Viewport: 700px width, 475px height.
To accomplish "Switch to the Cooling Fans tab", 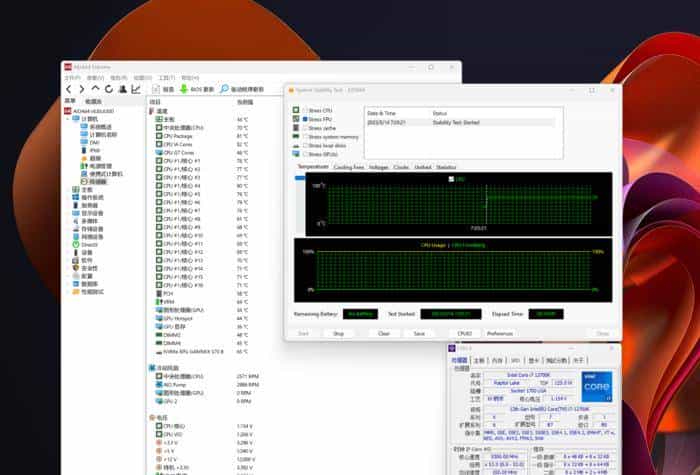I will tap(348, 167).
